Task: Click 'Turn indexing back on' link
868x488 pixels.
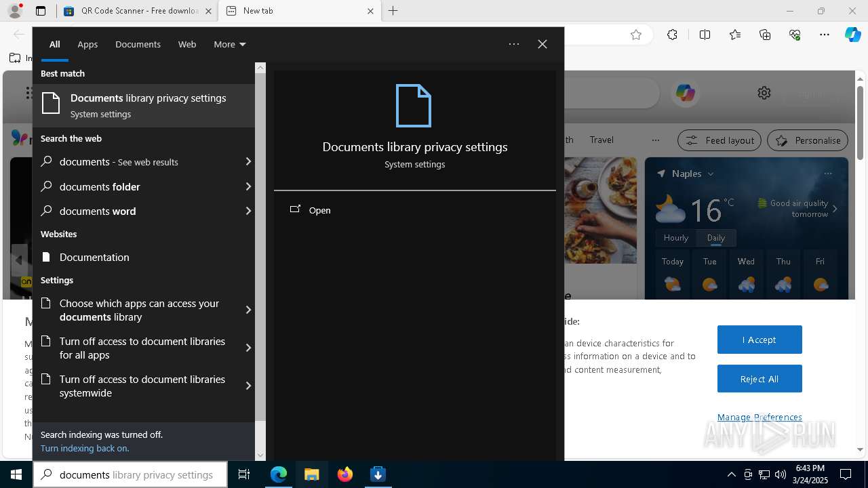Action: tap(85, 448)
